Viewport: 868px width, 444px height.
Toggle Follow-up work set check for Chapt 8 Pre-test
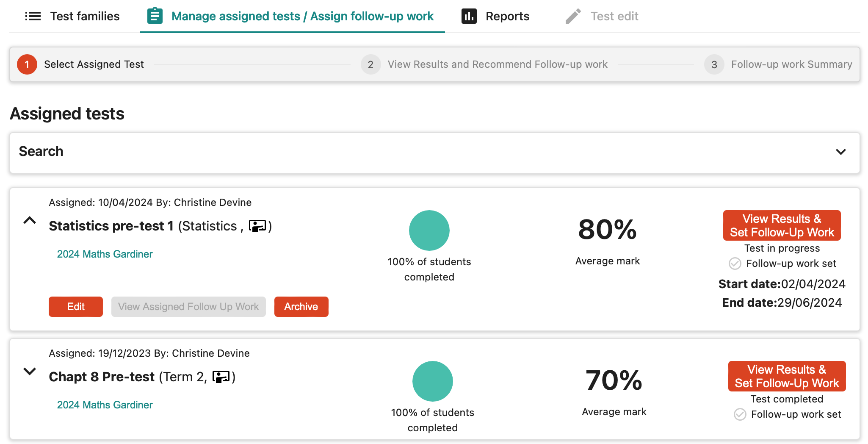coord(740,414)
